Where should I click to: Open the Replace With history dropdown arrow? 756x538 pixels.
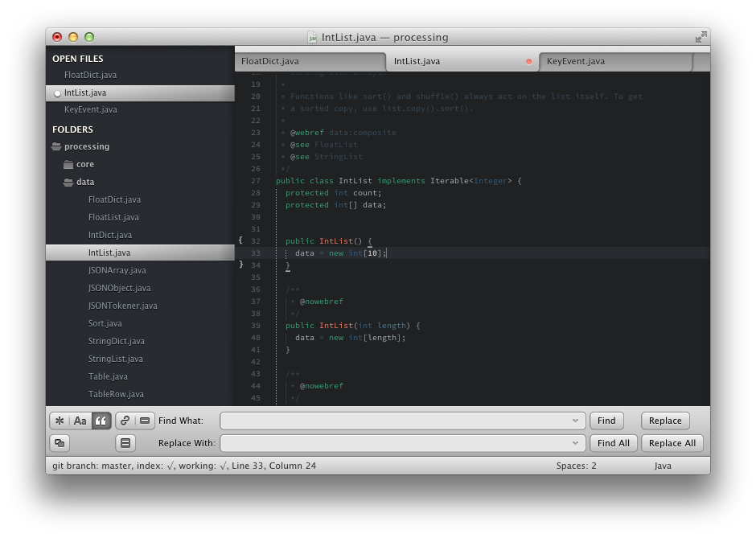pyautogui.click(x=575, y=443)
